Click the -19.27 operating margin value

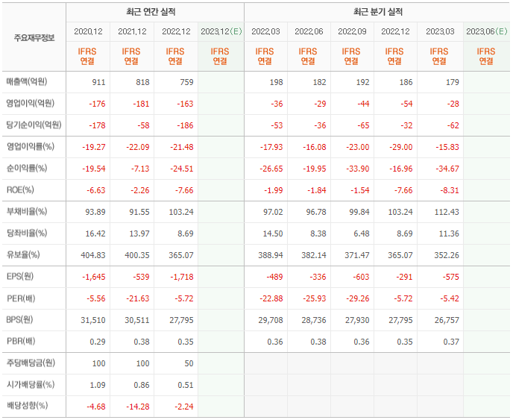click(x=94, y=147)
